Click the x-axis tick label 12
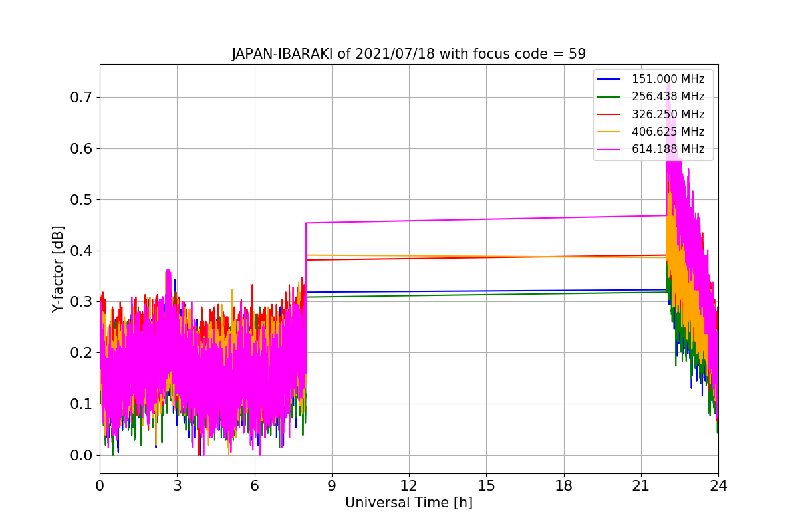 [x=409, y=485]
